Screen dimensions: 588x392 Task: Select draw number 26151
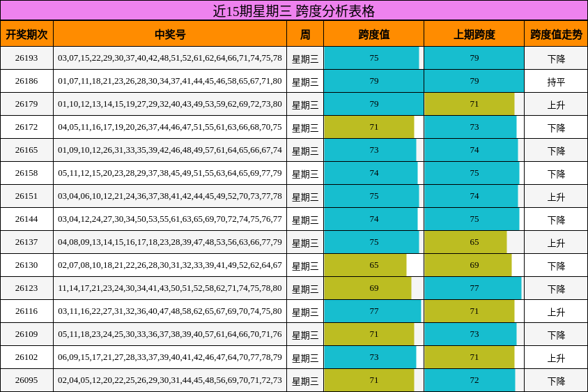(x=26, y=196)
